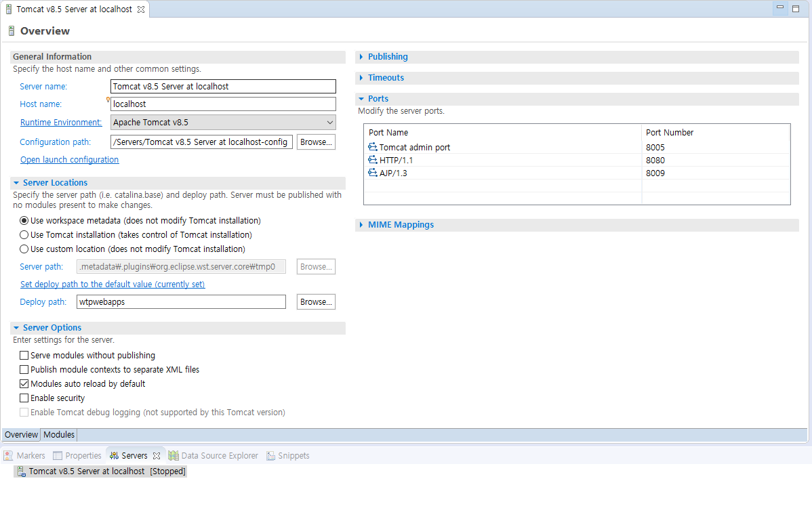The image size is (812, 527).
Task: Open launch configuration link
Action: [69, 159]
